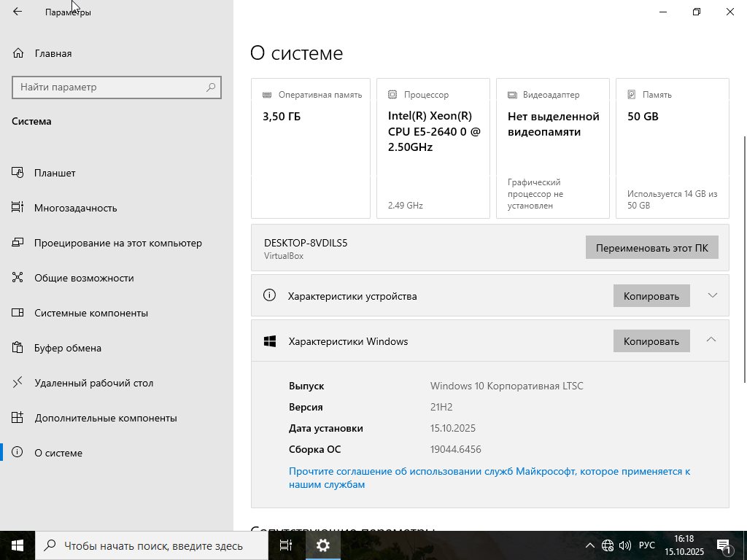Select Буфер обмена in sidebar
This screenshot has height=560, width=747.
pos(67,348)
